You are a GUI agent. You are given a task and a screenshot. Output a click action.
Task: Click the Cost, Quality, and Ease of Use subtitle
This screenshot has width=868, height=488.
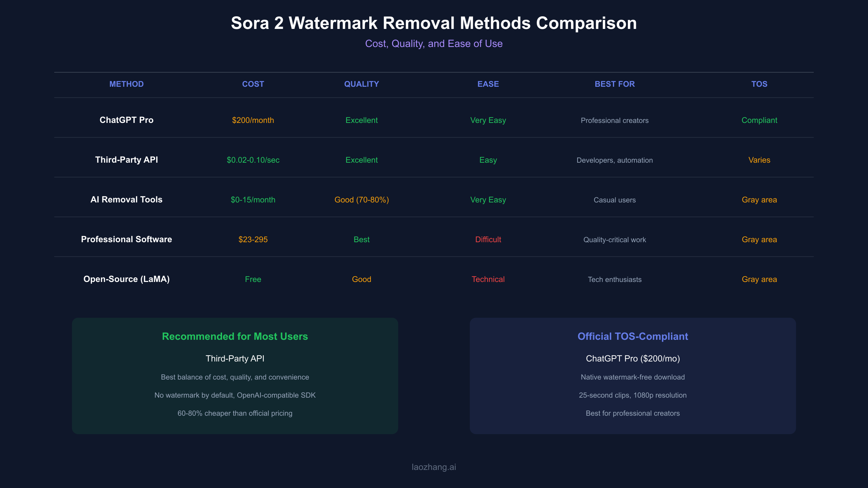pos(434,44)
